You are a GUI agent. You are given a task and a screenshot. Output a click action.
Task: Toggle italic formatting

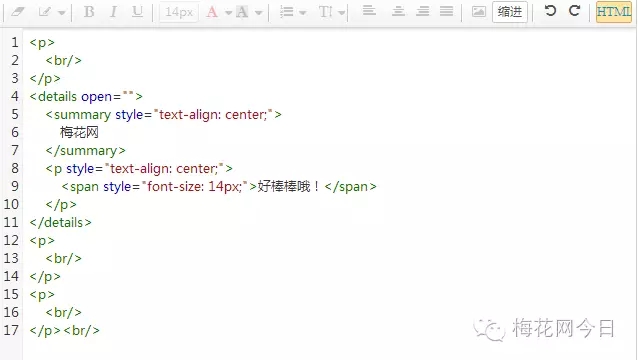click(114, 12)
